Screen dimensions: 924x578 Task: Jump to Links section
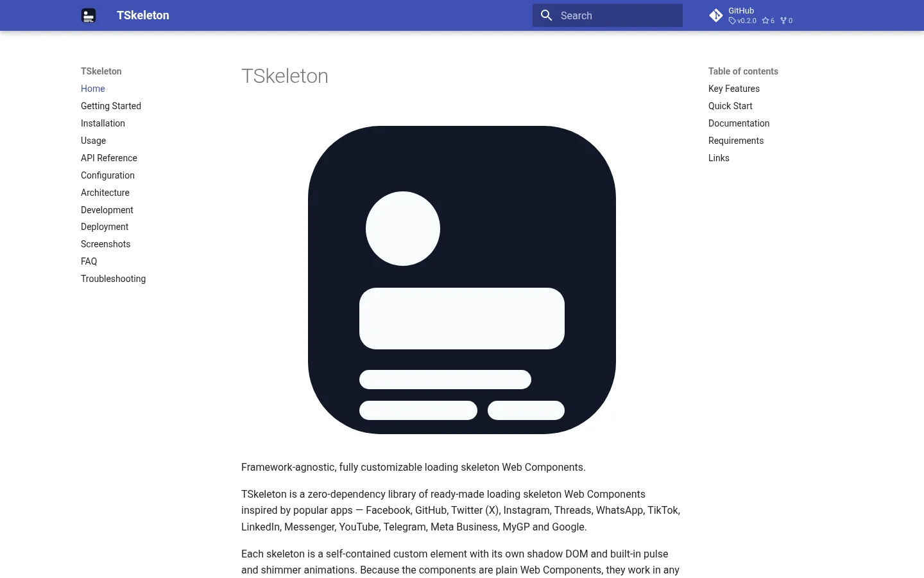[719, 158]
